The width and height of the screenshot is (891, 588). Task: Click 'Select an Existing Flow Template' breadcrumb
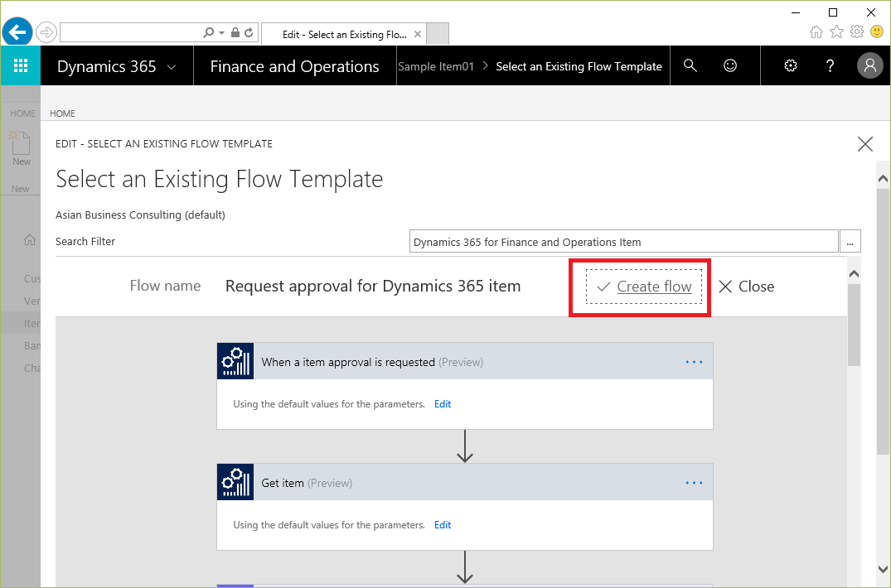[579, 66]
